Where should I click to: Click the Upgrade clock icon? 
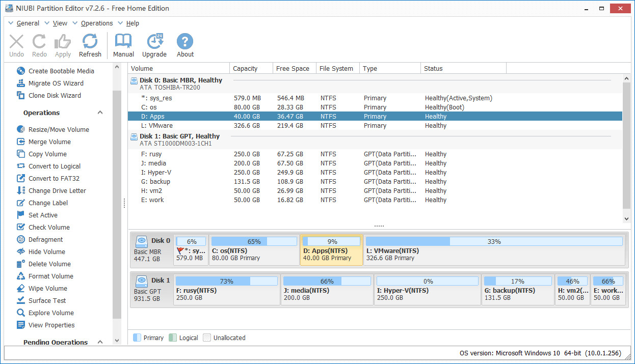coord(154,41)
